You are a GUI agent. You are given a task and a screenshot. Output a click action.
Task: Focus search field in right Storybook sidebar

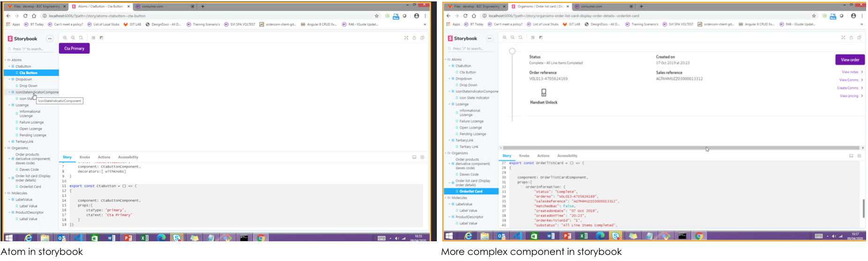pos(471,48)
